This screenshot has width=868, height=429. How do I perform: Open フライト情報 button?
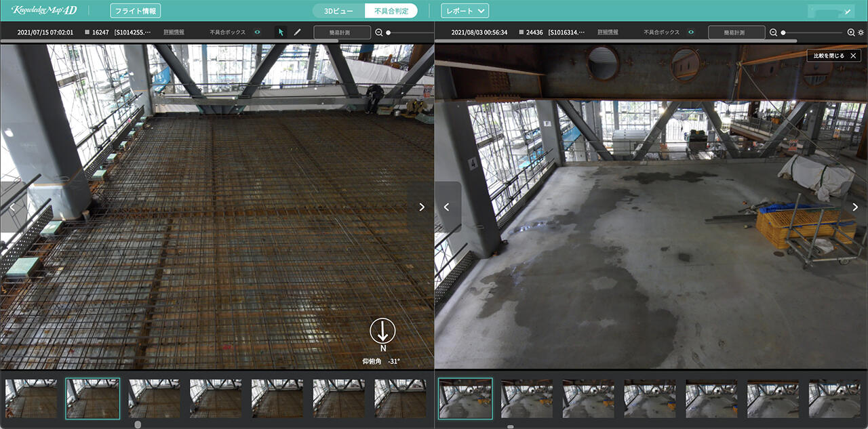pyautogui.click(x=136, y=11)
